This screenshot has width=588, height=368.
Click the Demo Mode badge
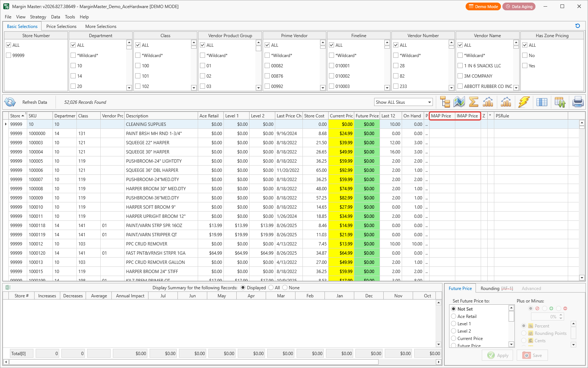(483, 6)
